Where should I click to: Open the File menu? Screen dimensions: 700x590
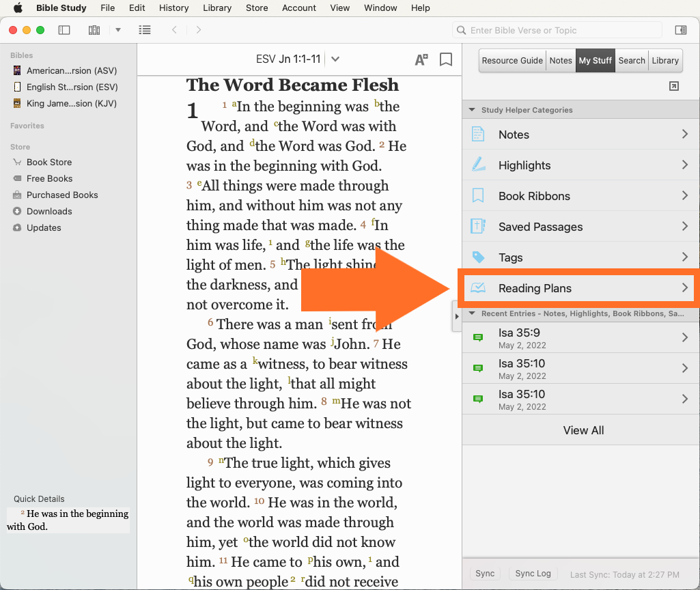tap(108, 8)
